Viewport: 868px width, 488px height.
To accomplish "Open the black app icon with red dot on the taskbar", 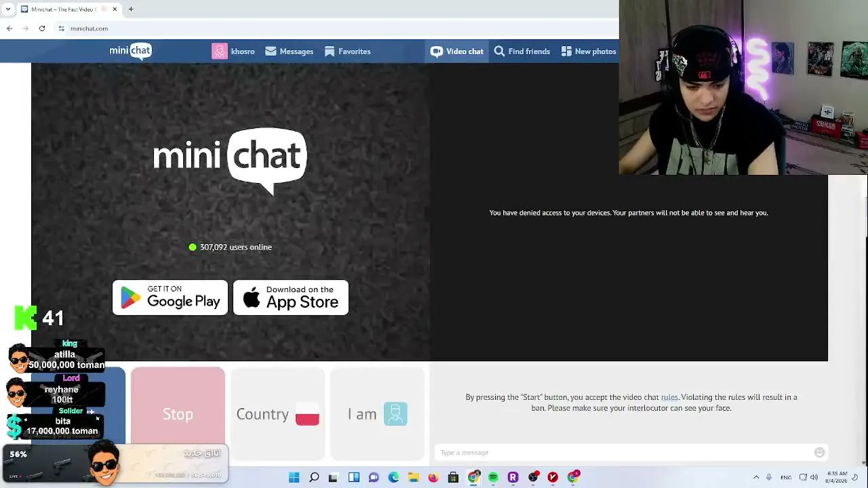I will pyautogui.click(x=533, y=477).
